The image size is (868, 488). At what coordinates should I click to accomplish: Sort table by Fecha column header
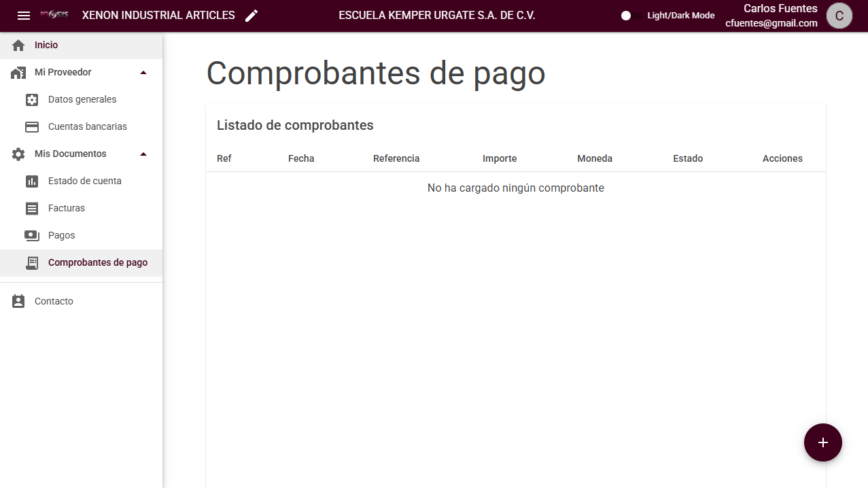click(301, 158)
